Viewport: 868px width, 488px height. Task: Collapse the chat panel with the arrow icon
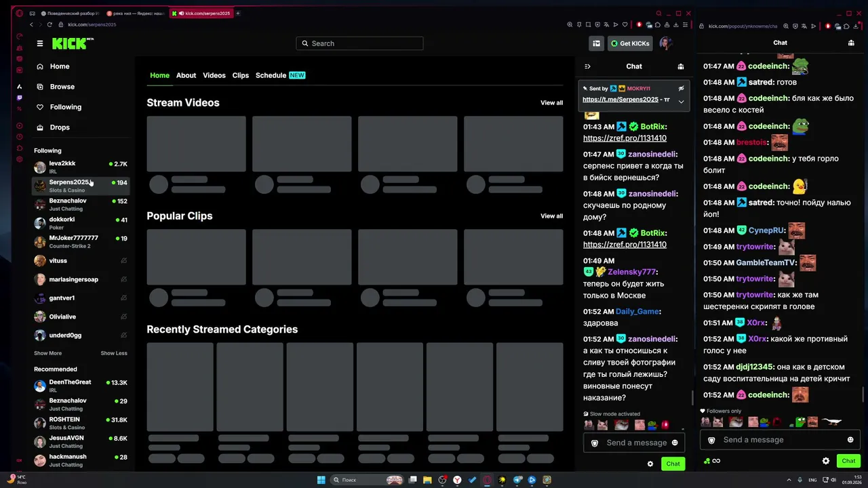click(x=587, y=66)
